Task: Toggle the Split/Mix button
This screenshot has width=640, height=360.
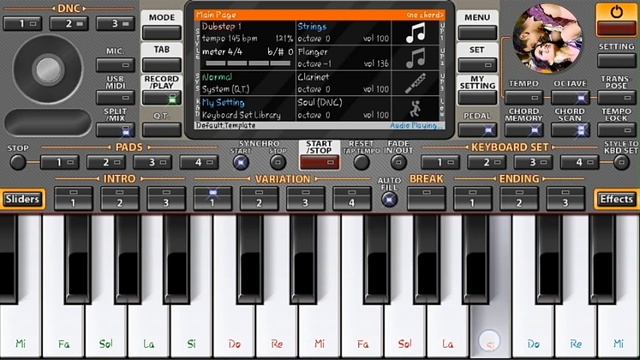Action: (116, 131)
